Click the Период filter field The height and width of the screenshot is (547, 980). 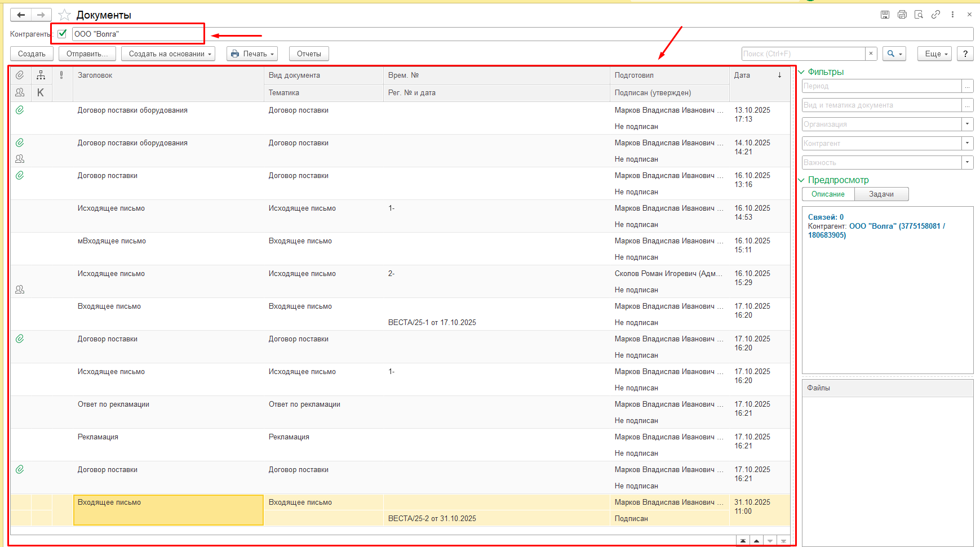[x=881, y=86]
